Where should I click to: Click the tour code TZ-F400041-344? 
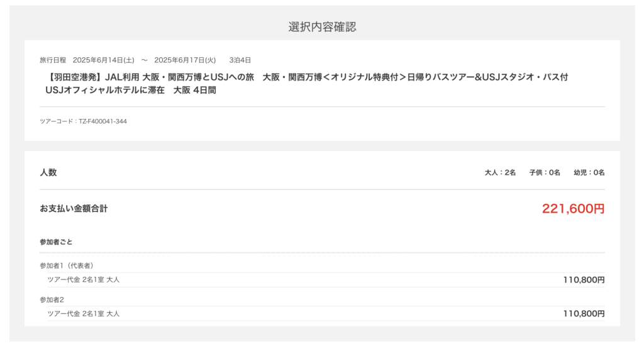point(83,121)
